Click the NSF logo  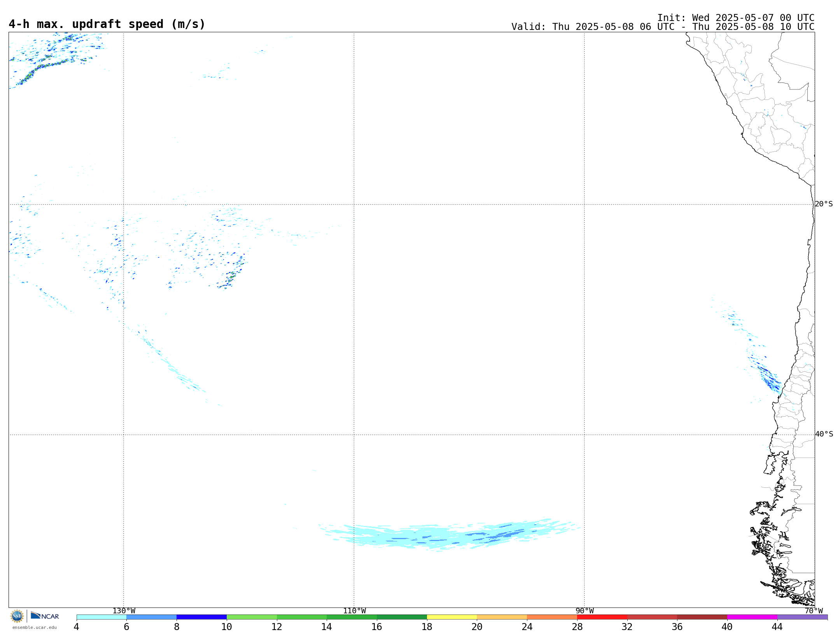17,616
